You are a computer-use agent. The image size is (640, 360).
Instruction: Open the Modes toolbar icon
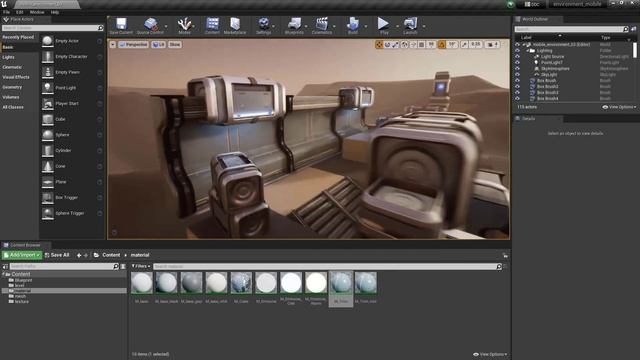[184, 24]
